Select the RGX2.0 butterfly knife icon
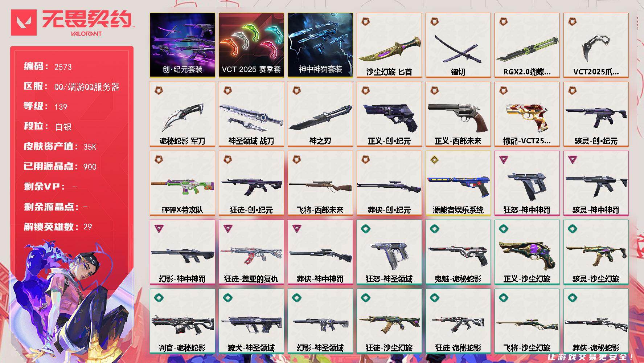Viewport: 644px width, 363px height. pos(527,49)
